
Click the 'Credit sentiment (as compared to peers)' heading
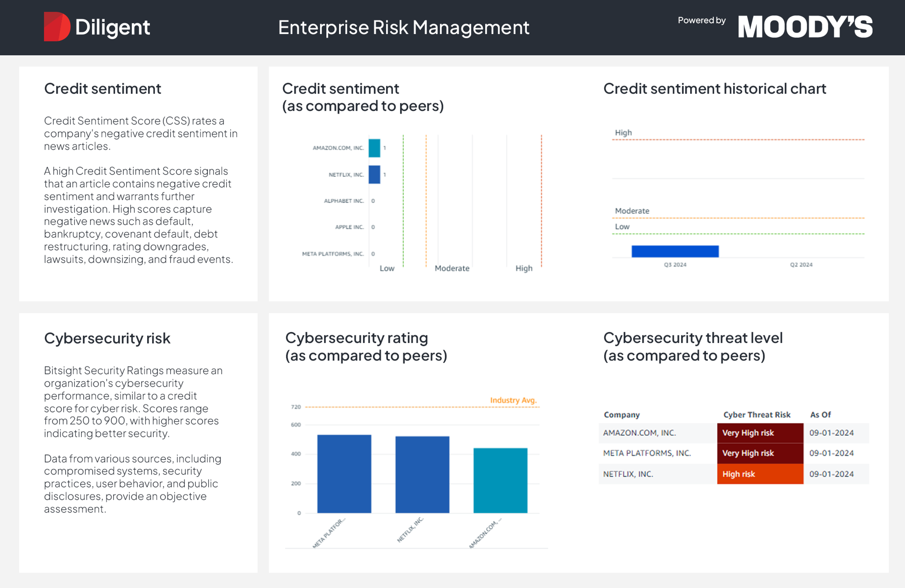363,97
